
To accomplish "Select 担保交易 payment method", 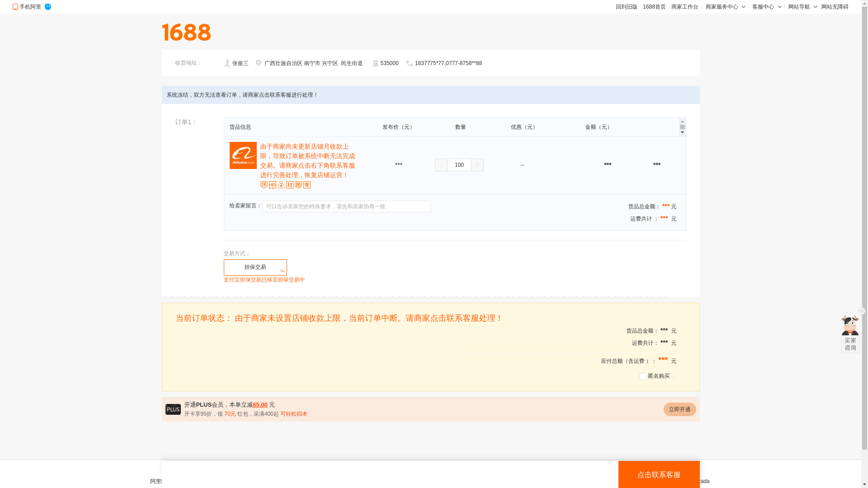I will (x=255, y=267).
